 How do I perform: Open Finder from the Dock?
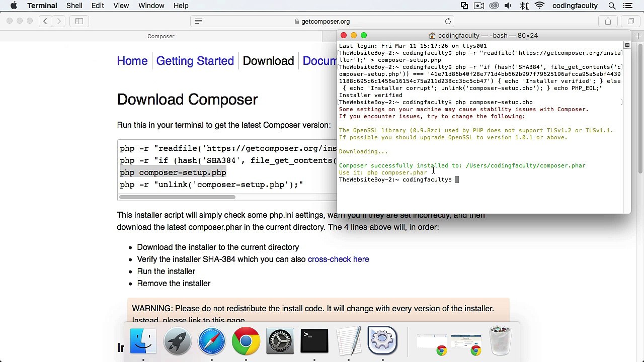(x=143, y=341)
